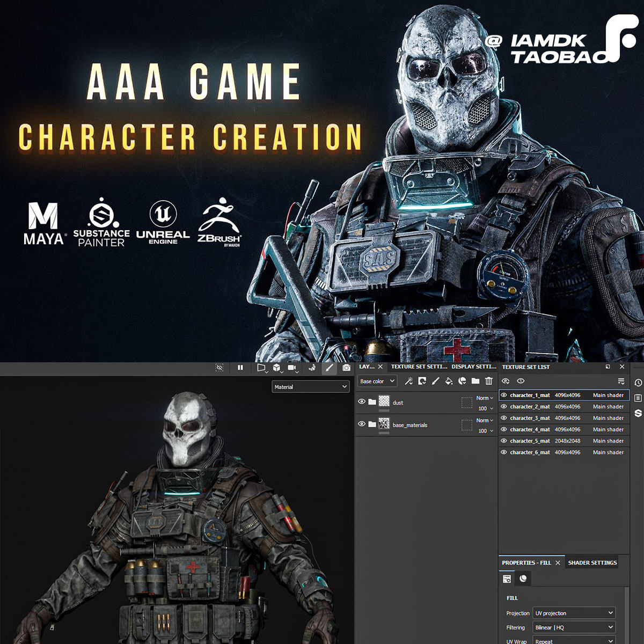Select the base_materials layer thumbnail
This screenshot has height=644, width=644.
[384, 424]
